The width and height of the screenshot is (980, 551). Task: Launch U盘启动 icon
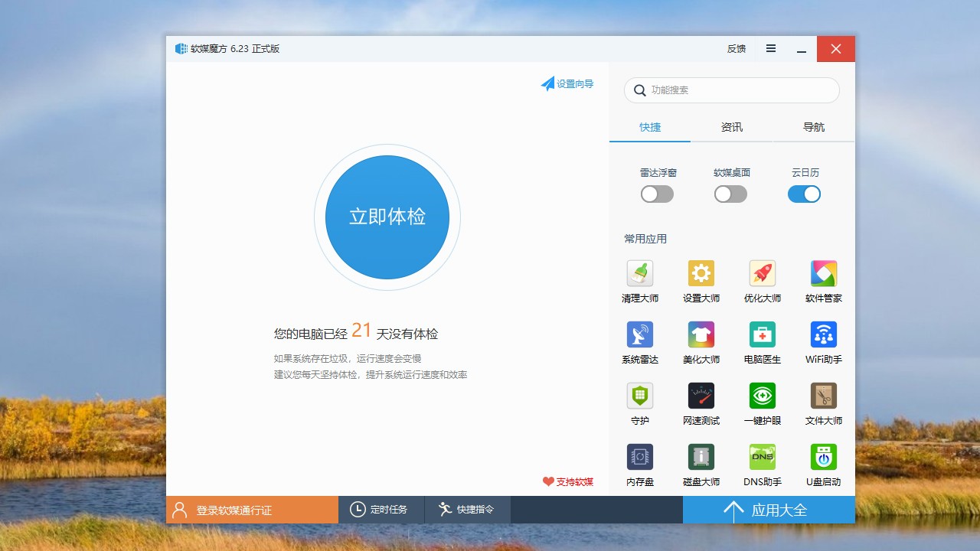click(x=824, y=457)
